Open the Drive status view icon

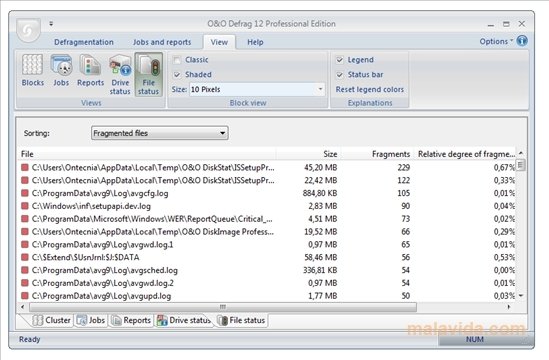point(120,75)
